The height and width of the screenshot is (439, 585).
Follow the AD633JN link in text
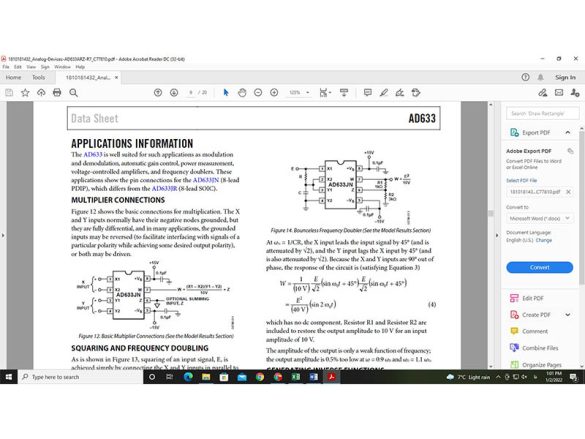(206, 180)
